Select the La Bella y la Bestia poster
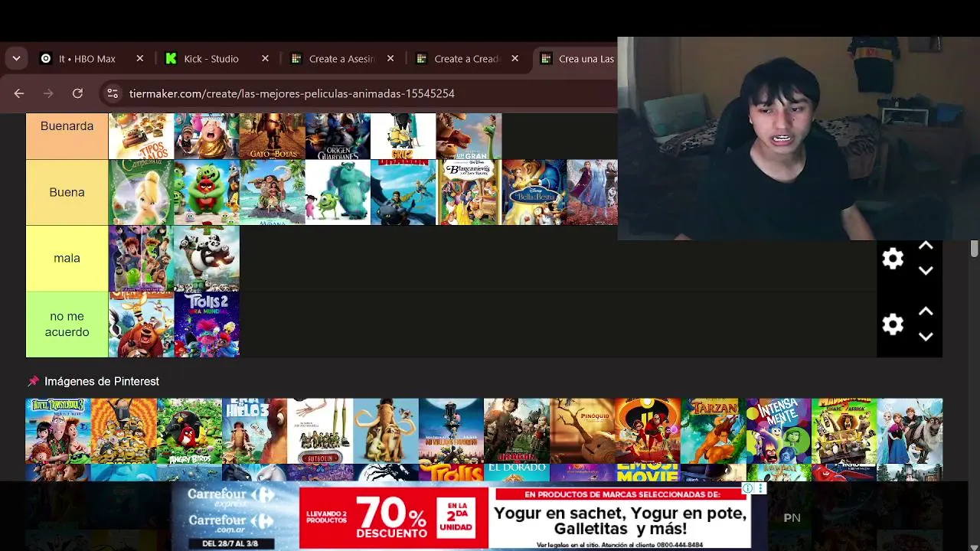 534,192
